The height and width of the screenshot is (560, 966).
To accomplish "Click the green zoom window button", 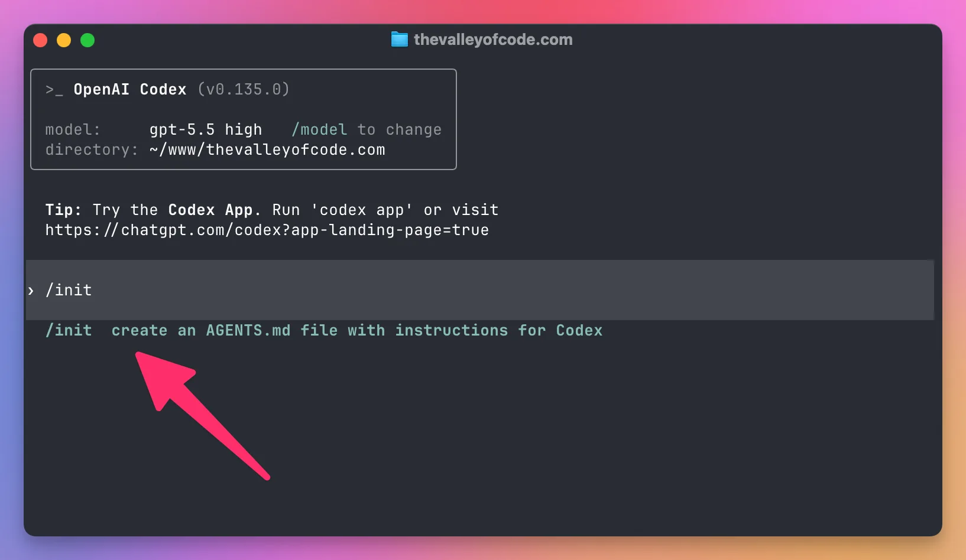I will (87, 40).
